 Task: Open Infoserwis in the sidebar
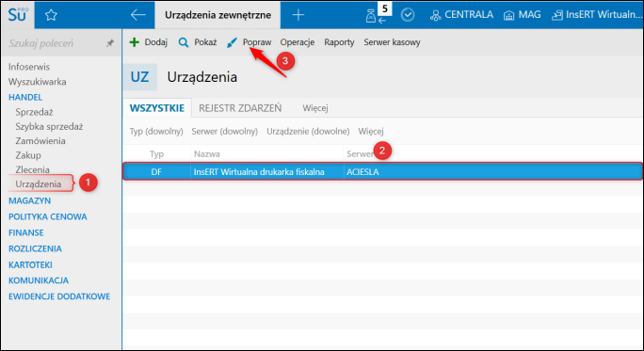tap(29, 67)
